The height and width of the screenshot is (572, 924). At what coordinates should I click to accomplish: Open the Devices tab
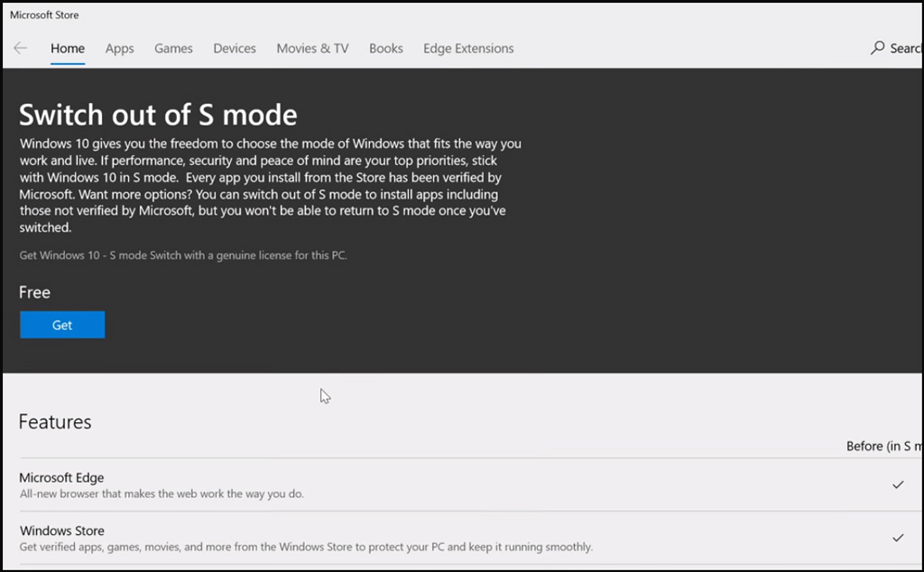(x=235, y=49)
